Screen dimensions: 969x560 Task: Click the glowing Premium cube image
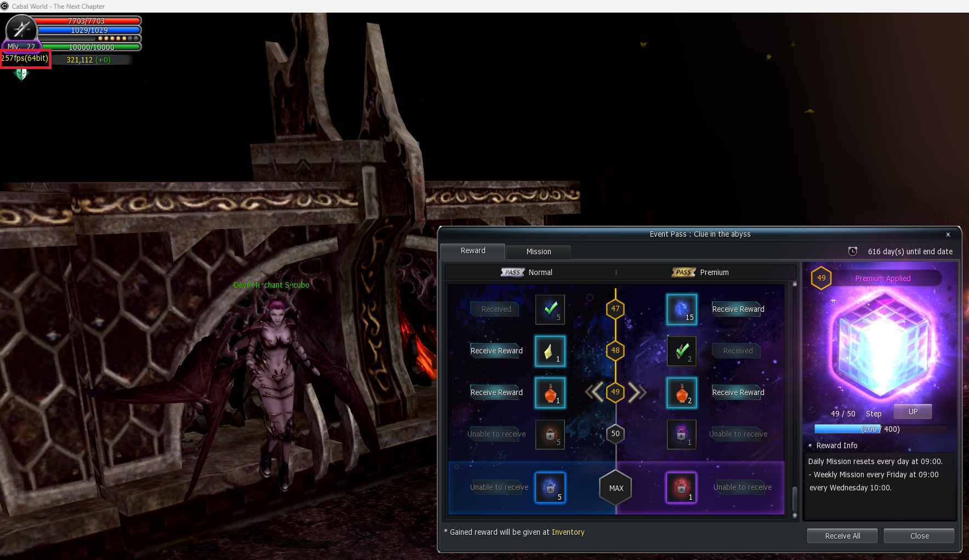pyautogui.click(x=882, y=345)
